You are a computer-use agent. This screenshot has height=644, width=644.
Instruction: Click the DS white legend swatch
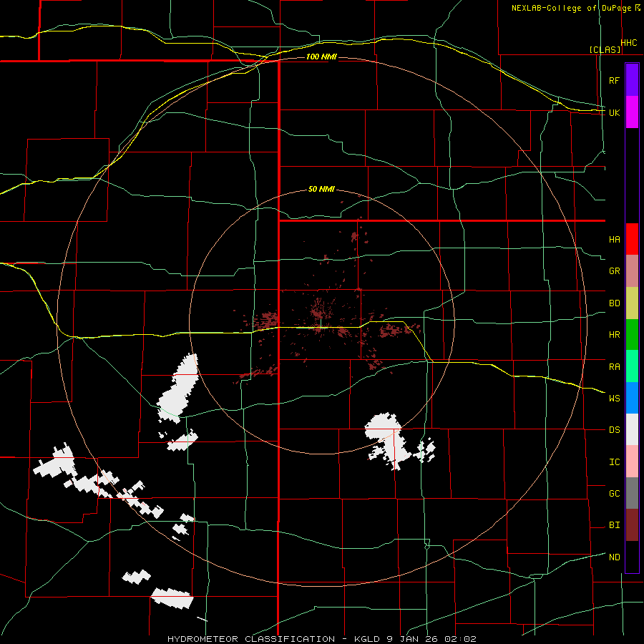click(632, 429)
